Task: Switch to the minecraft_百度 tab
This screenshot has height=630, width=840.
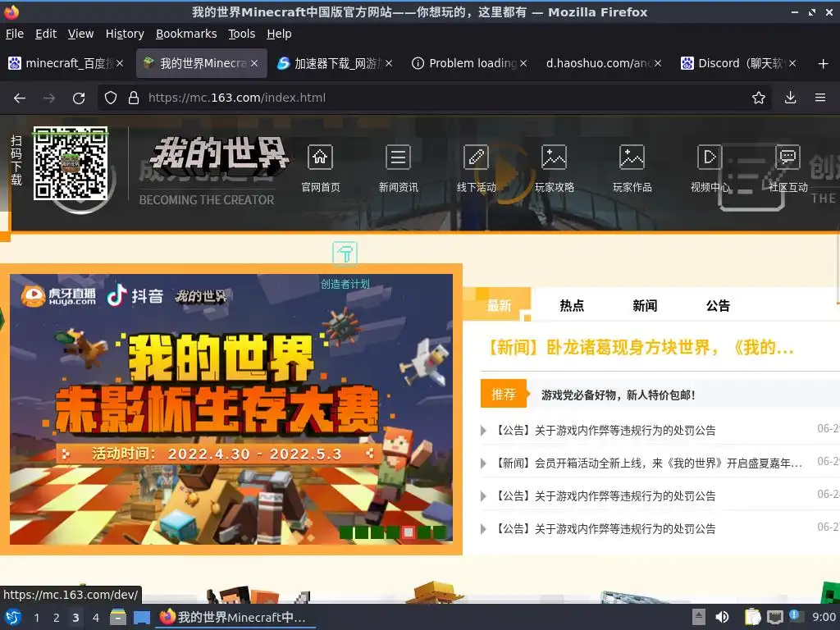Action: 66,63
